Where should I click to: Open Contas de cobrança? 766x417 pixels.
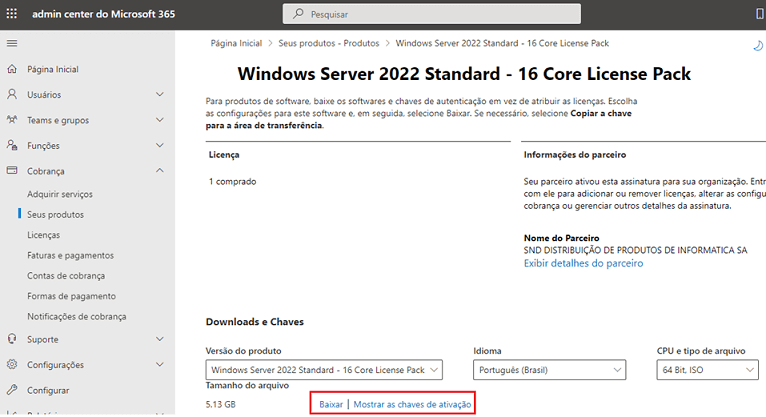click(x=66, y=276)
